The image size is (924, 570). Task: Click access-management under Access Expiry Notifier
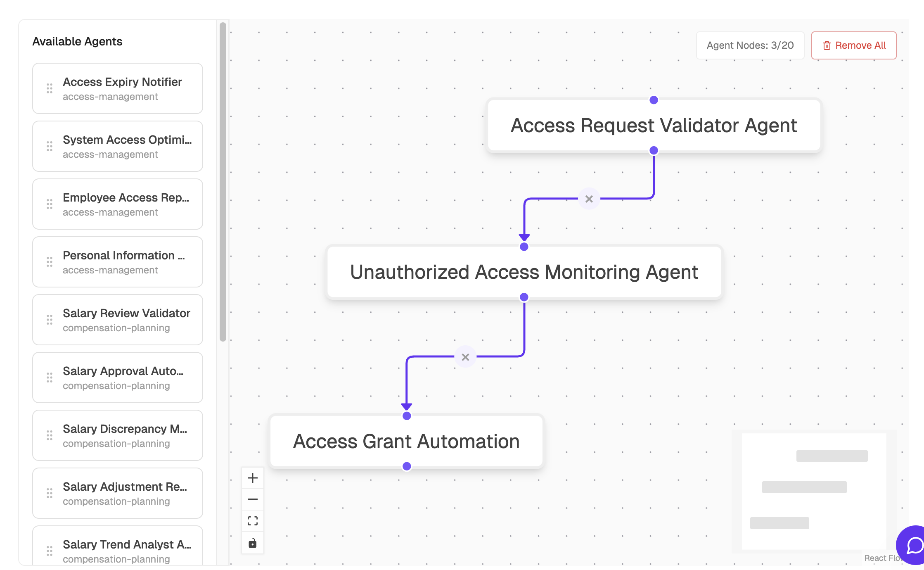[110, 97]
